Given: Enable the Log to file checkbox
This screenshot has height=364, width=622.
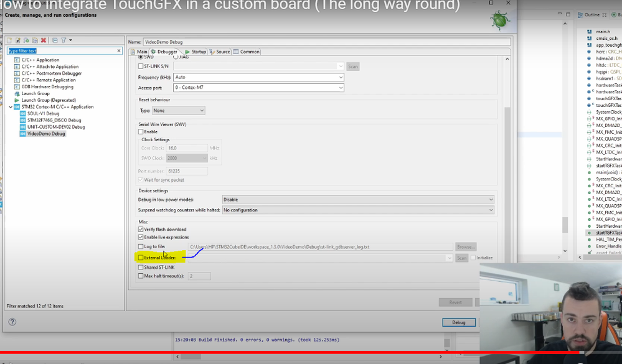Looking at the screenshot, I should (141, 246).
